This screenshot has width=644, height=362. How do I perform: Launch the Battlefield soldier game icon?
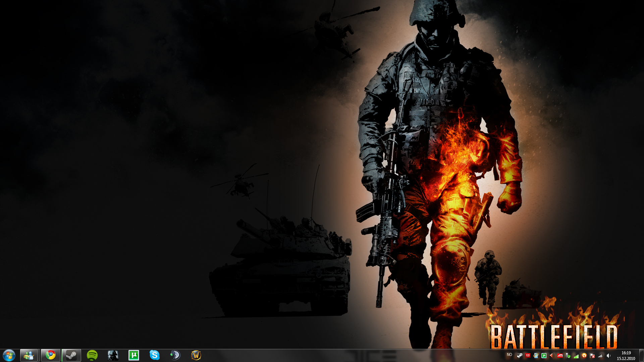(113, 355)
